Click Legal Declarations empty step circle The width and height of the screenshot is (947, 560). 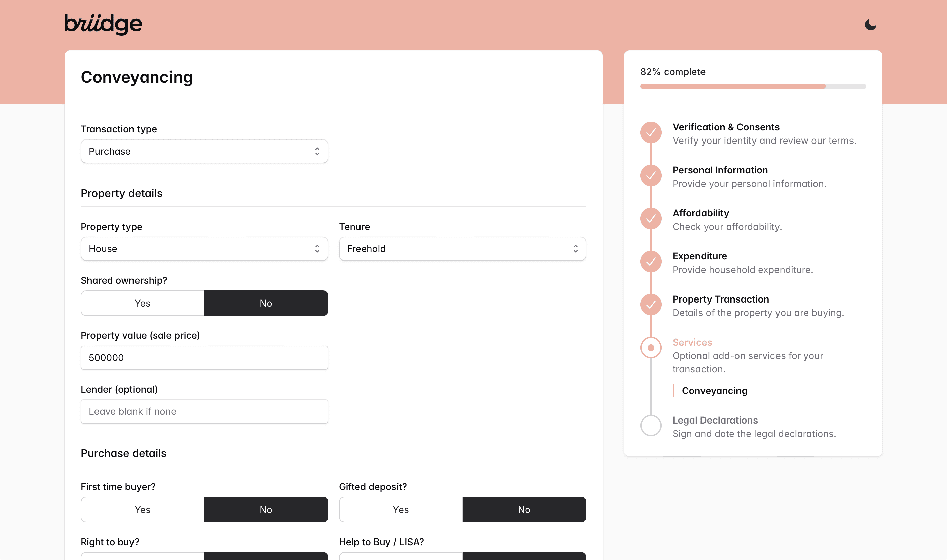(x=651, y=426)
